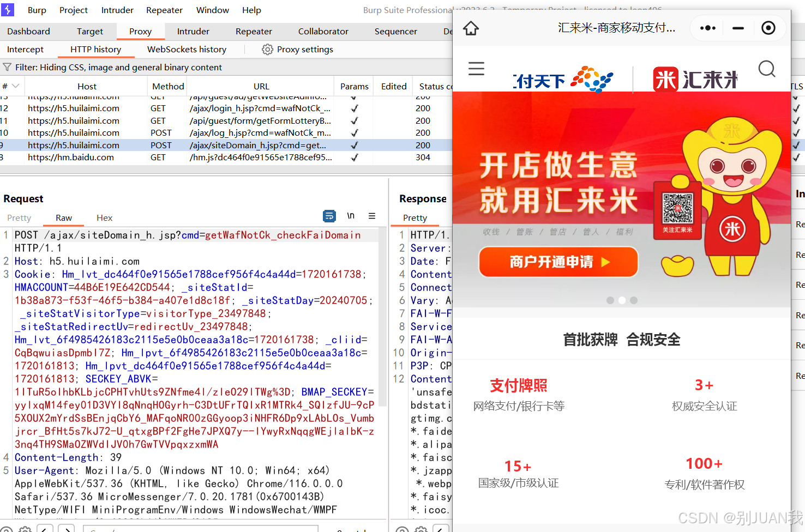Click the Status 304 cell of the baidu row

coord(423,157)
